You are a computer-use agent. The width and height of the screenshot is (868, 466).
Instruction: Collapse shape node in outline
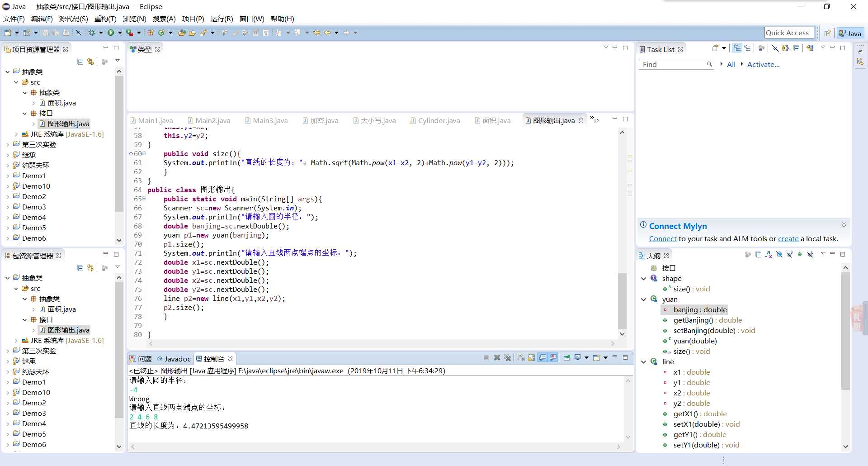pyautogui.click(x=644, y=279)
